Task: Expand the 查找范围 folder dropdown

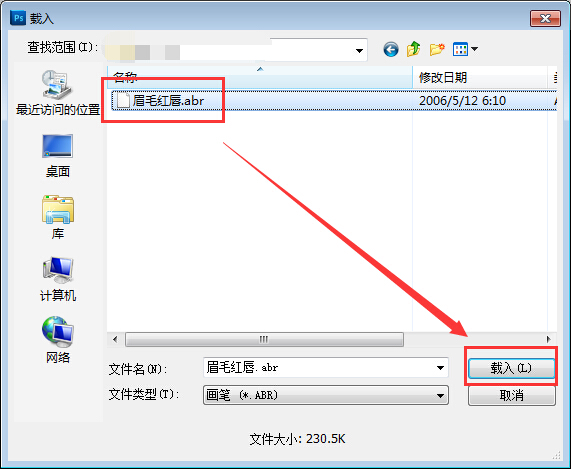Action: [x=359, y=50]
